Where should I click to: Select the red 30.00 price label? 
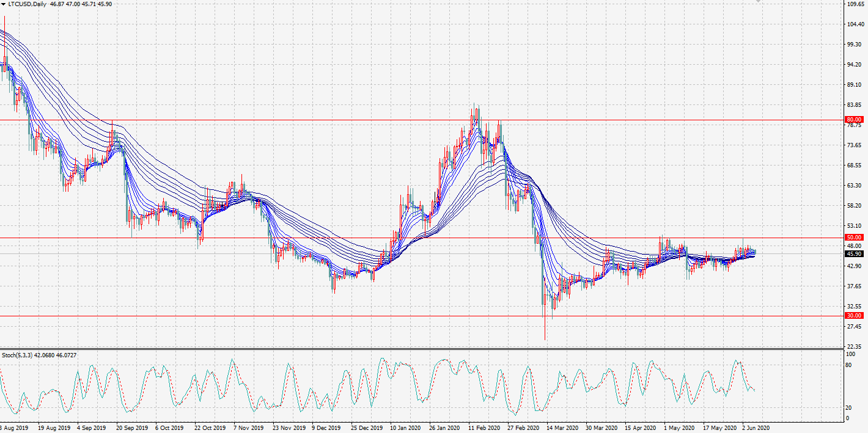854,316
